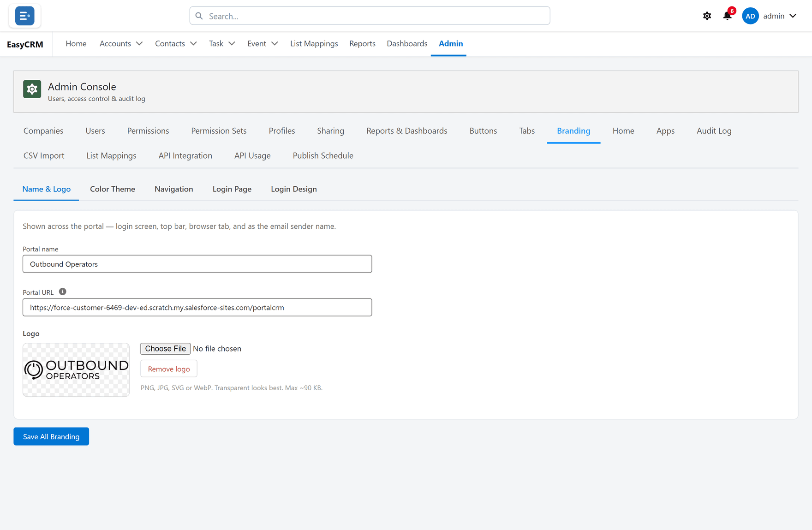Screen dimensions: 812x530
Task: Open the Permissions tab
Action: pos(148,131)
